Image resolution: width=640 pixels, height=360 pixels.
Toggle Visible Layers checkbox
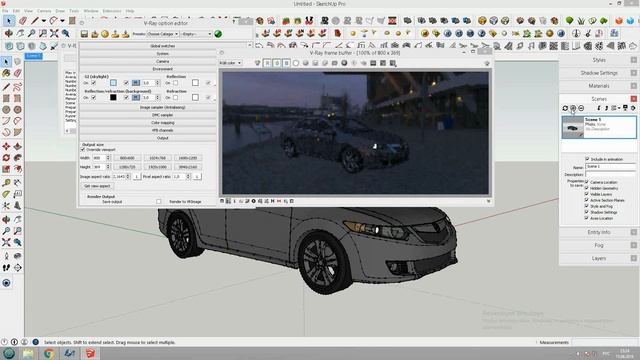[x=587, y=194]
